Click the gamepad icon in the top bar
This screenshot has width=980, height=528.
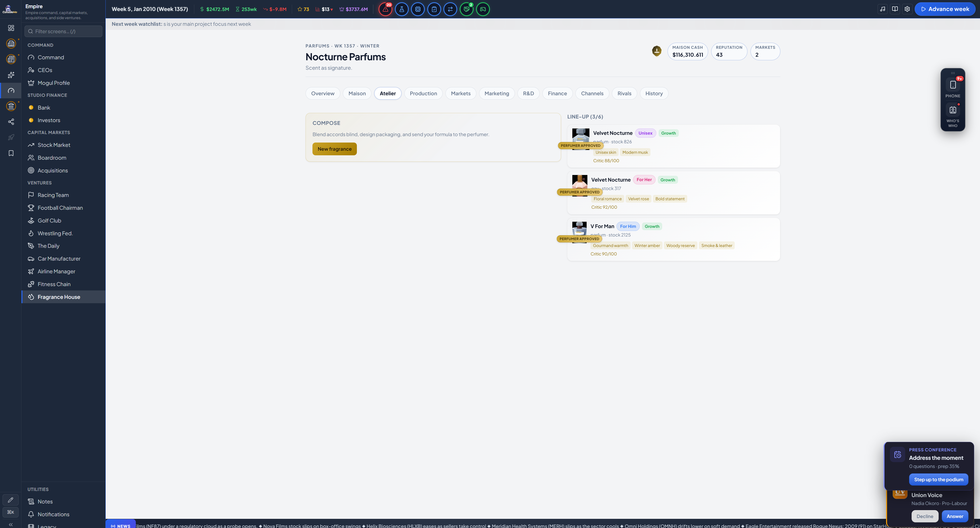pos(483,9)
